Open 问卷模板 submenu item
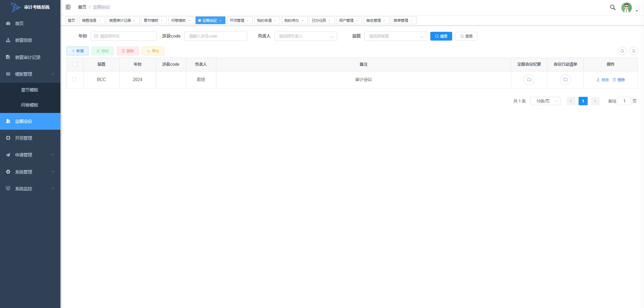The width and height of the screenshot is (644, 308). (30, 105)
